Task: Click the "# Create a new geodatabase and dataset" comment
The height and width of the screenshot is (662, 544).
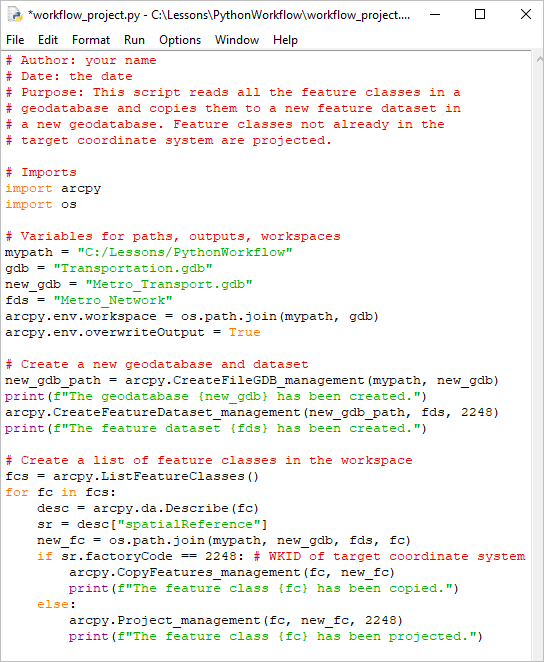Action: (x=157, y=364)
